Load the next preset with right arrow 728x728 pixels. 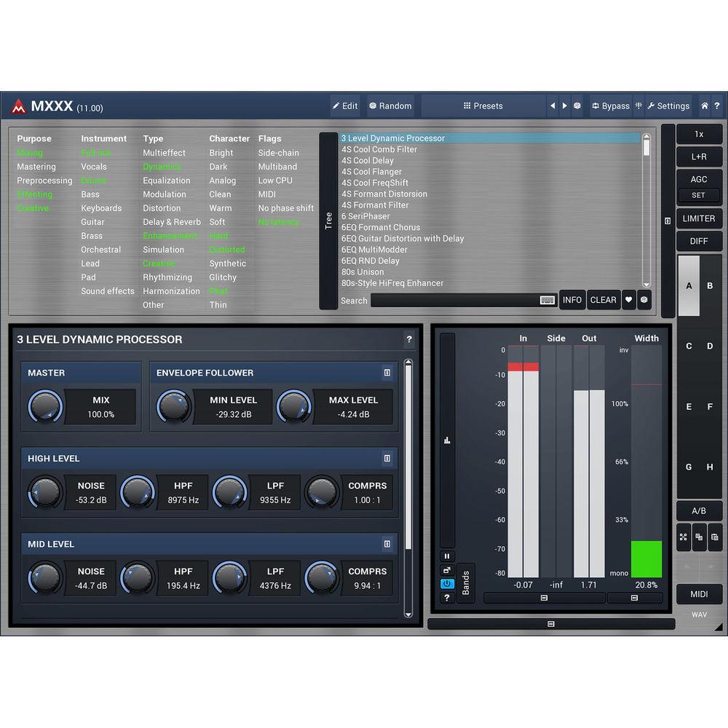[564, 106]
